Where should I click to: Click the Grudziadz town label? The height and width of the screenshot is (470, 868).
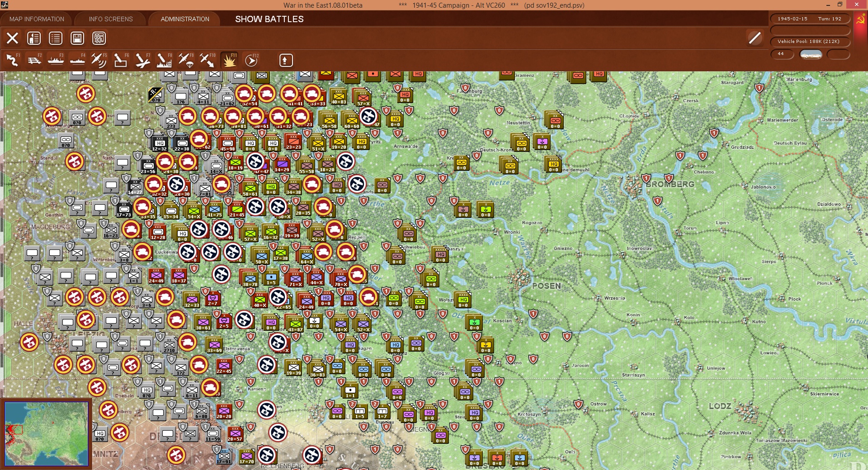pyautogui.click(x=742, y=147)
